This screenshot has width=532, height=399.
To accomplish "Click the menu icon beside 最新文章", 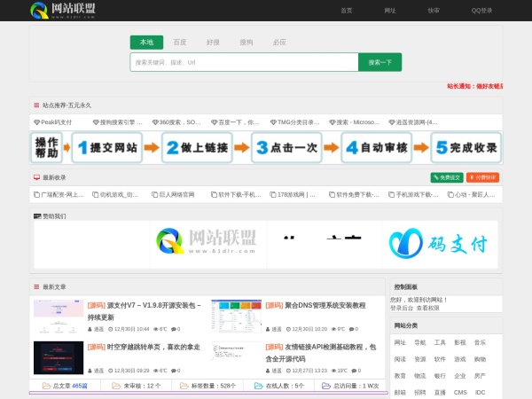I will click(x=36, y=286).
